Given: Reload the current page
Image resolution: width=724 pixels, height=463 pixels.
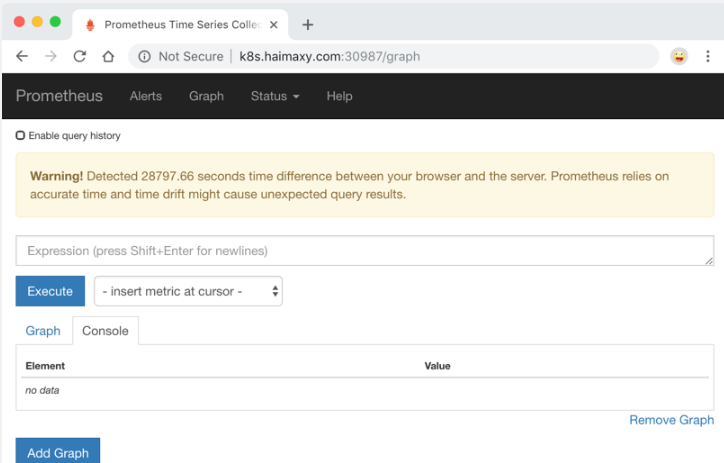Looking at the screenshot, I should click(x=79, y=56).
